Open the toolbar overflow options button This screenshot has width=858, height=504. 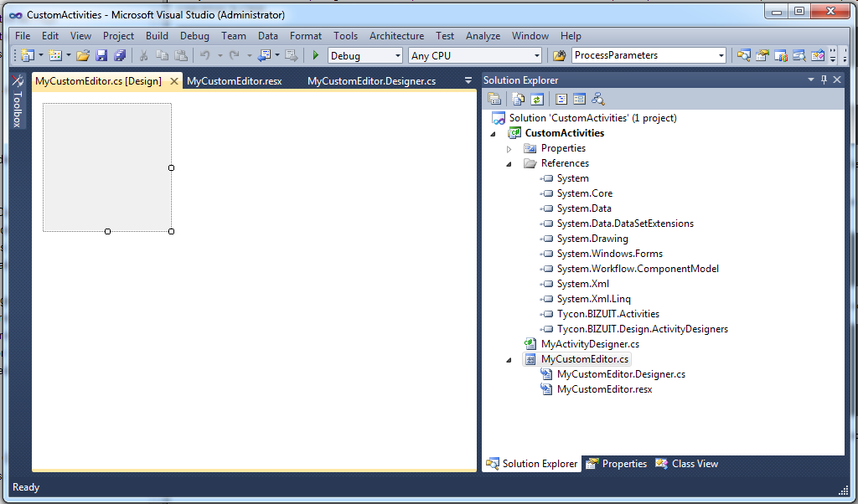(x=832, y=55)
